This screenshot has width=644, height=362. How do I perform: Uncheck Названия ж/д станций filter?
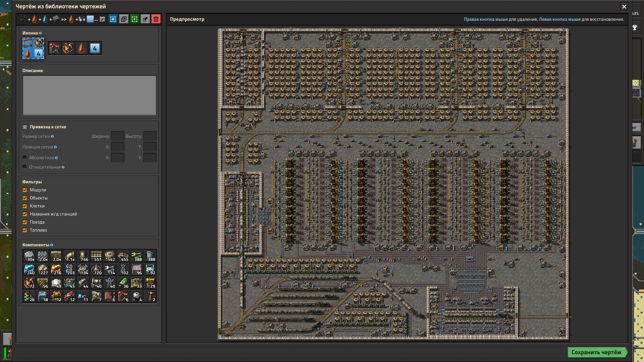(x=25, y=214)
